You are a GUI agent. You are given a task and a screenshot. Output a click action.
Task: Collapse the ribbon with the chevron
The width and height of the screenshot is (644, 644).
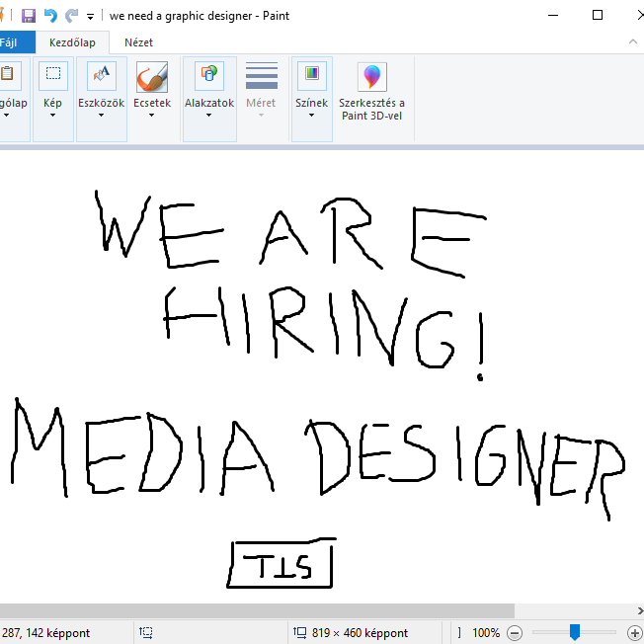pos(633,42)
